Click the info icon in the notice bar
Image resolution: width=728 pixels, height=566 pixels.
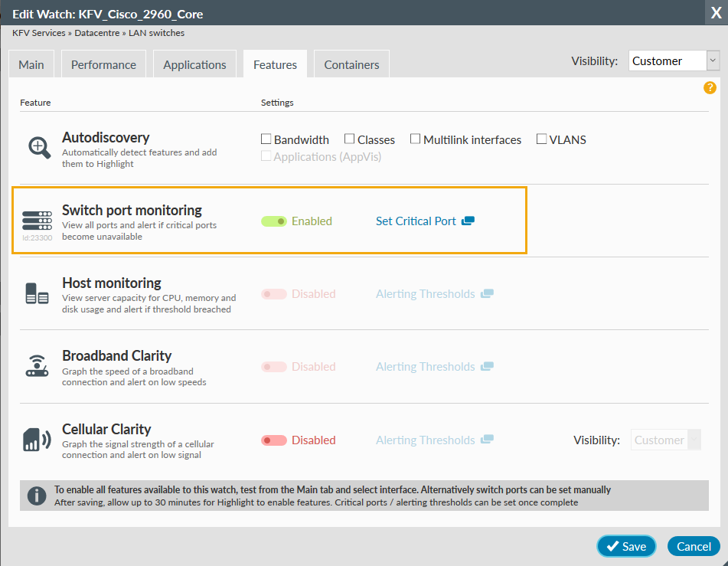(x=37, y=495)
